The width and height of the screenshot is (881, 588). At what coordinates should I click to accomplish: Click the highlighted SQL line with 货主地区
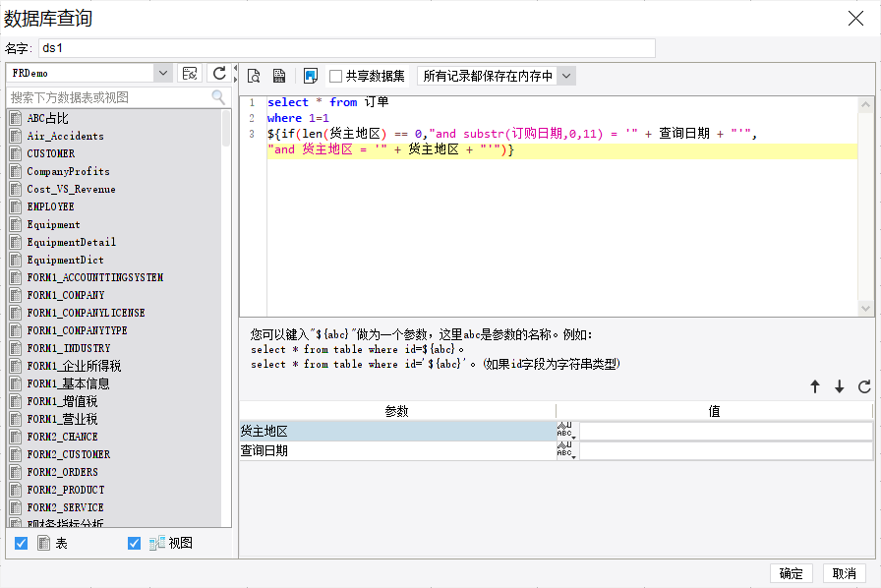coord(561,150)
